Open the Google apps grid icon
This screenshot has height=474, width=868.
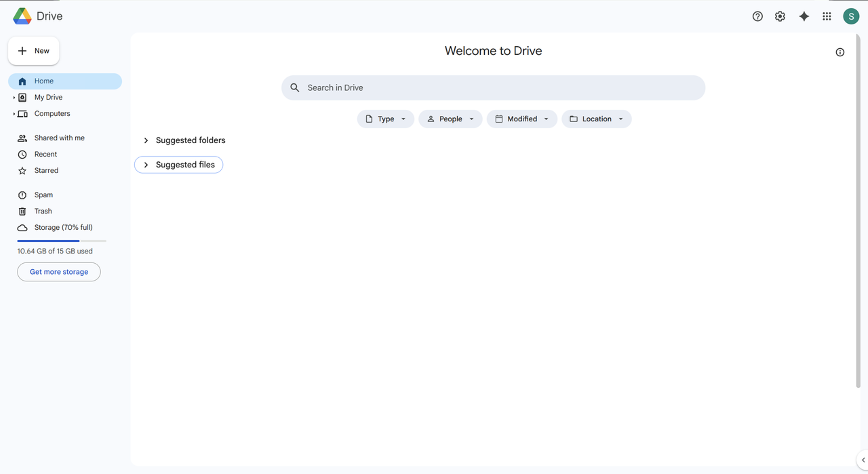click(x=827, y=17)
